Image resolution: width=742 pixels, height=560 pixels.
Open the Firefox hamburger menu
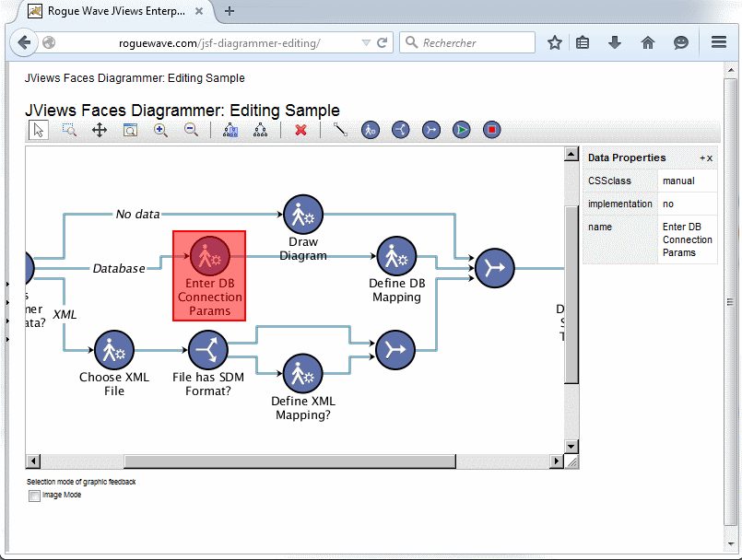719,42
